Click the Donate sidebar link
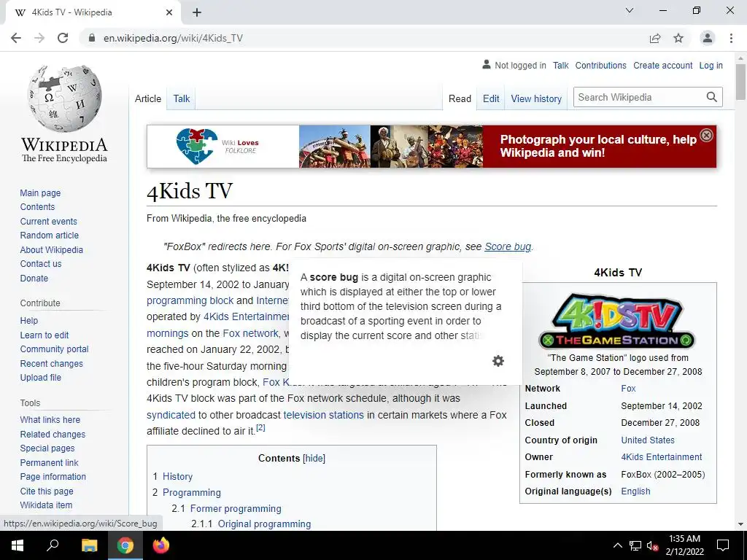This screenshot has width=747, height=560. point(34,278)
